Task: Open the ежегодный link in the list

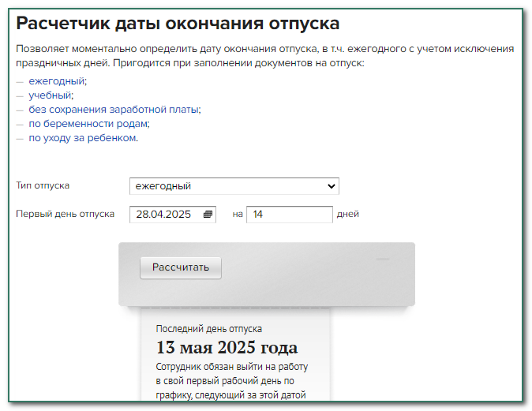Action: tap(56, 81)
